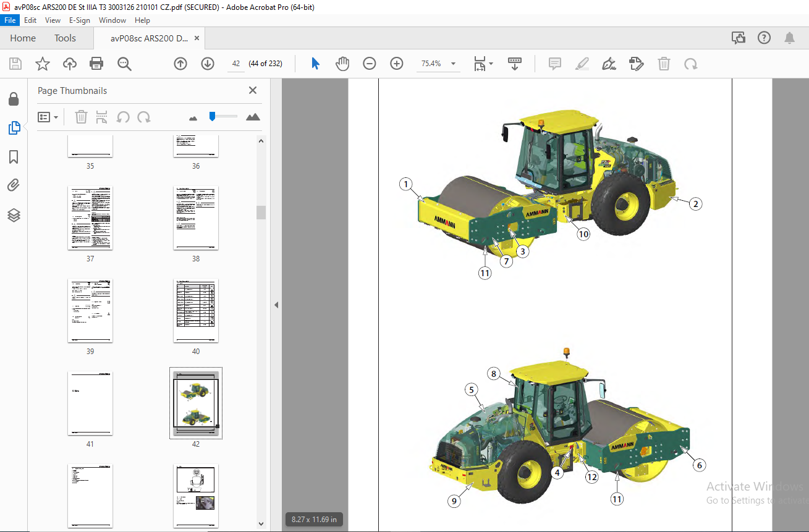Open the E-Sign menu
Screen dimensions: 809x532
(80, 20)
